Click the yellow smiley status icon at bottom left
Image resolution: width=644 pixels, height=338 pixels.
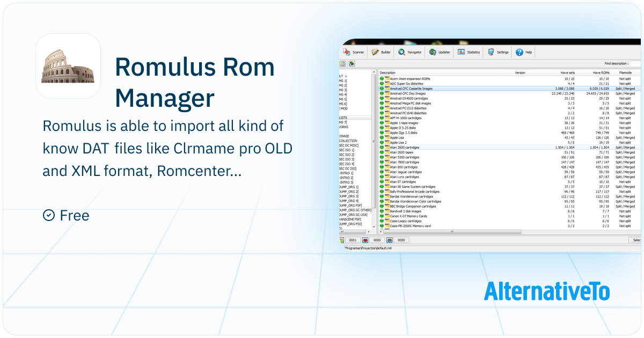[341, 240]
